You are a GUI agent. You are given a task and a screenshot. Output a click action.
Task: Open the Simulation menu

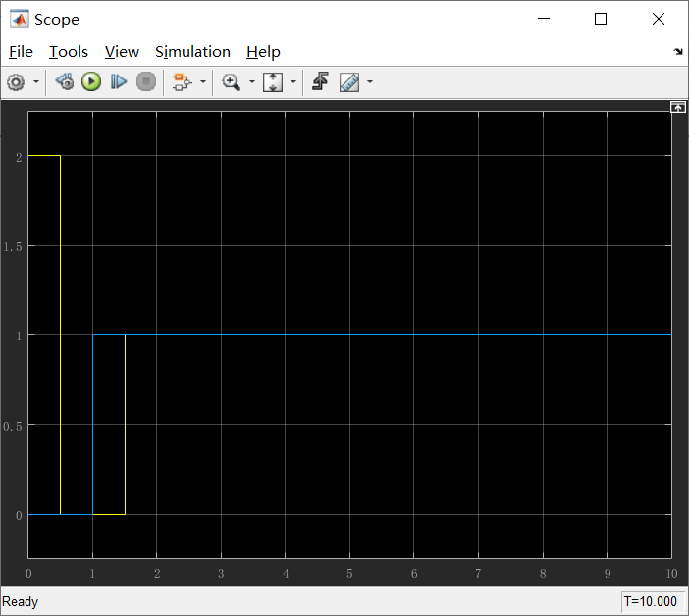[x=192, y=52]
